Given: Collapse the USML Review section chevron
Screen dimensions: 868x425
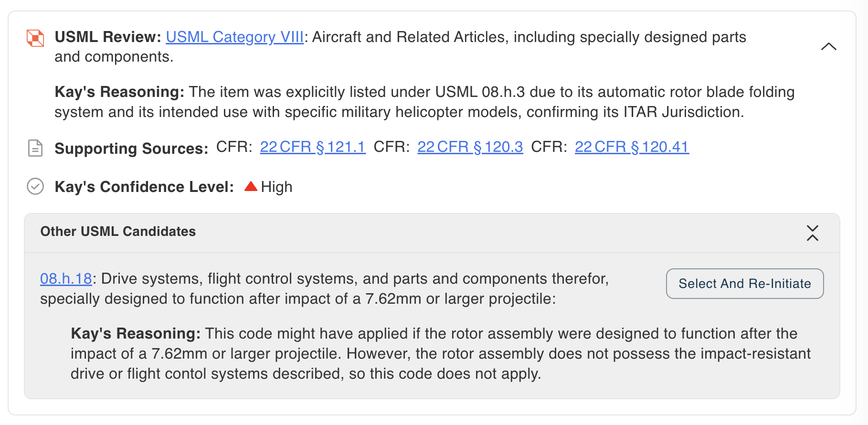Looking at the screenshot, I should [x=828, y=46].
